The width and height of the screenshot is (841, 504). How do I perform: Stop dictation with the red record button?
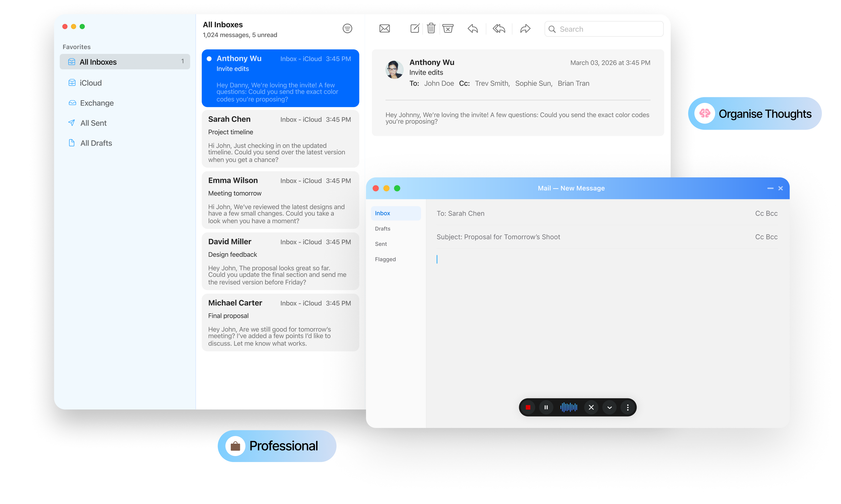[528, 407]
